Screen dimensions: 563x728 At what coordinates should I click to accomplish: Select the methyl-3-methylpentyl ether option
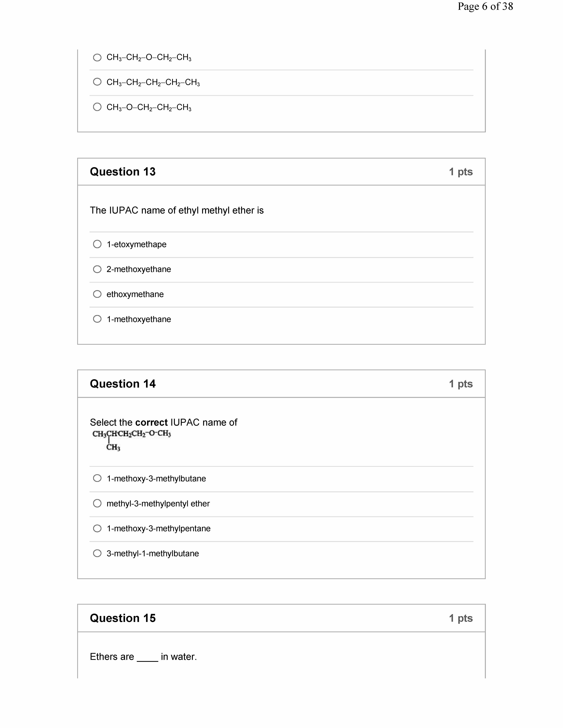tap(97, 503)
